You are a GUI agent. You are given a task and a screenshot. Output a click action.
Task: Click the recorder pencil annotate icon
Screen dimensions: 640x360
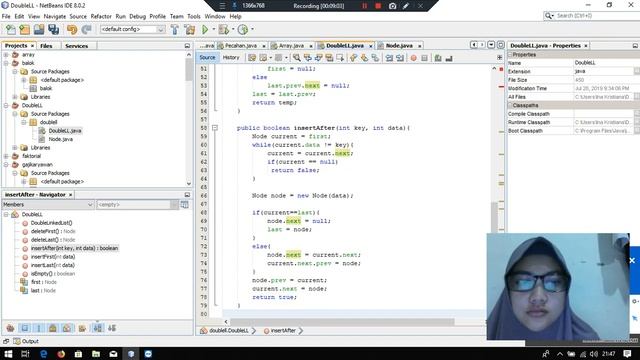[406, 6]
